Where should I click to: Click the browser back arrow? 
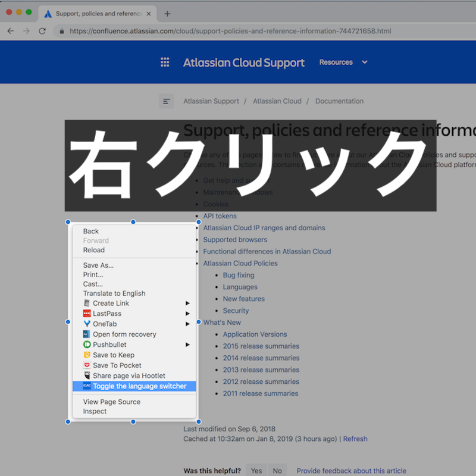[x=11, y=31]
